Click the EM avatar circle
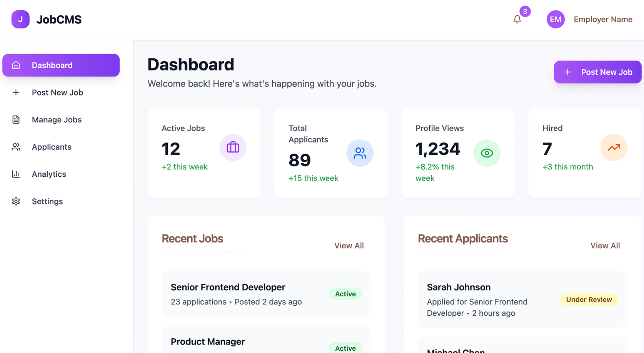Screen dimensions: 644x353 click(556, 19)
